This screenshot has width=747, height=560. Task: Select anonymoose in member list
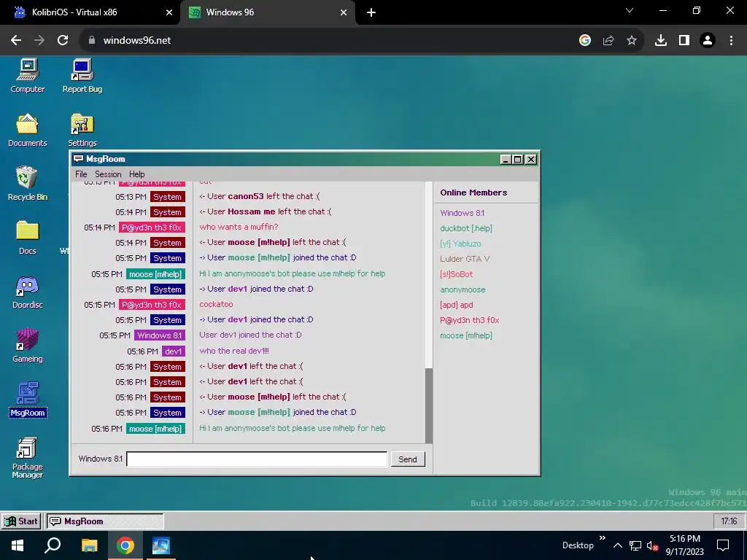462,289
